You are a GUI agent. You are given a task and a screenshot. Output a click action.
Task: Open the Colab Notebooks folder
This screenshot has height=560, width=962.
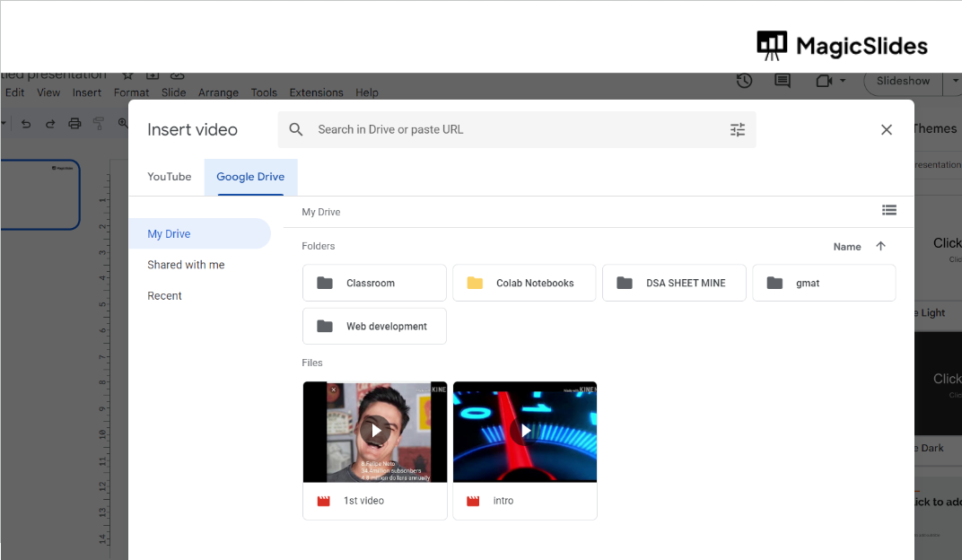[x=524, y=283]
